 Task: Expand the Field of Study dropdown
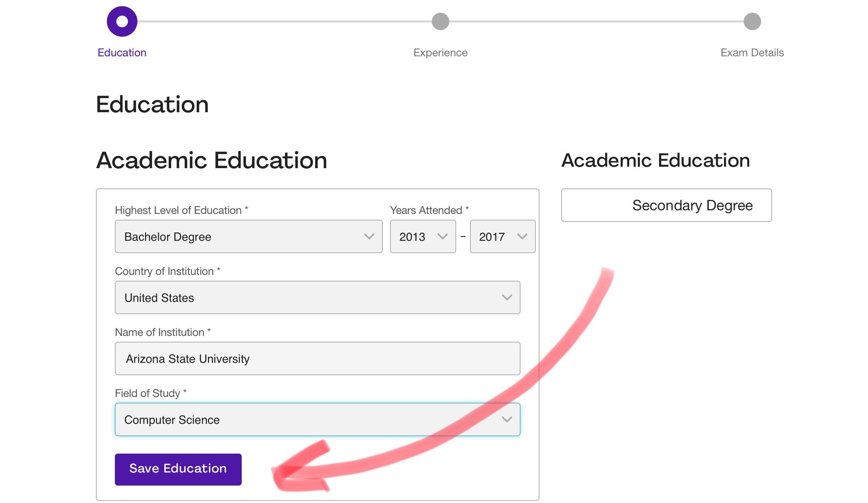[317, 419]
